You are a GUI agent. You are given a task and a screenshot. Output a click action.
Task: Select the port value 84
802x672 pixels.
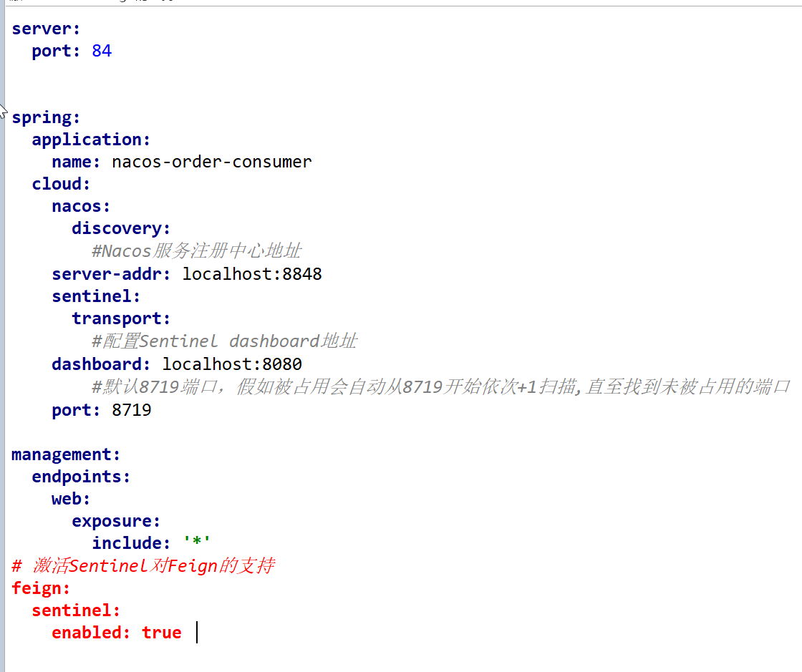click(x=102, y=51)
